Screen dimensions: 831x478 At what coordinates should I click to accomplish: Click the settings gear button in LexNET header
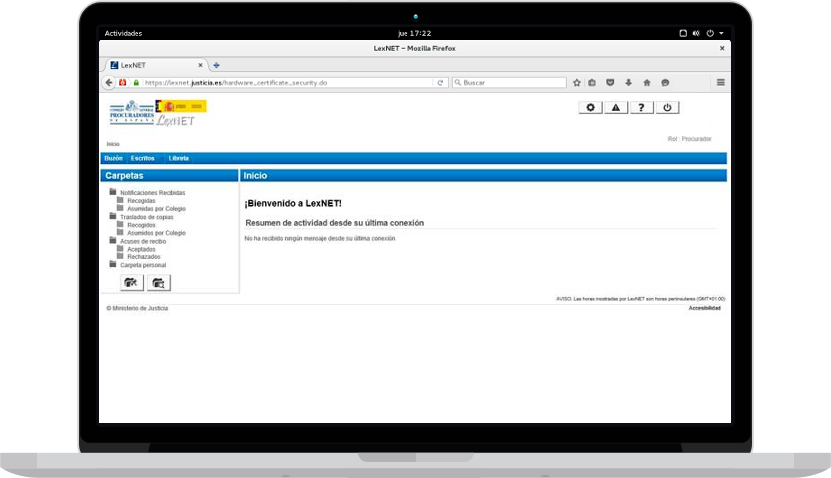pyautogui.click(x=590, y=108)
